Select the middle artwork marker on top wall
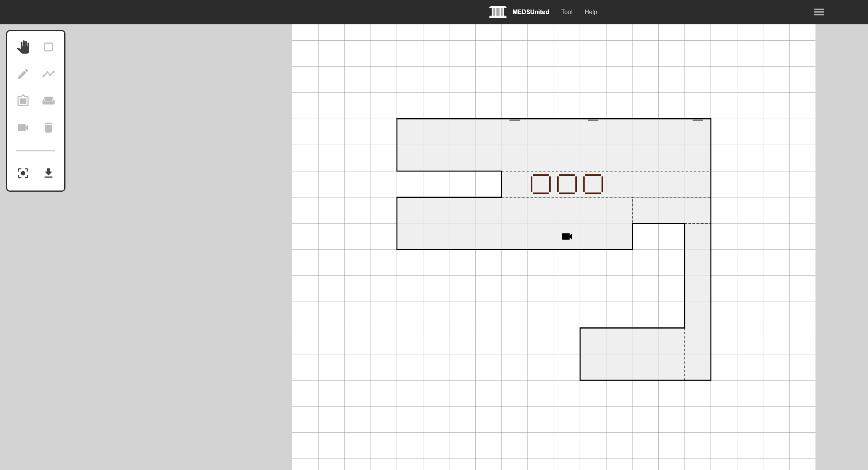This screenshot has width=868, height=470. tap(593, 120)
